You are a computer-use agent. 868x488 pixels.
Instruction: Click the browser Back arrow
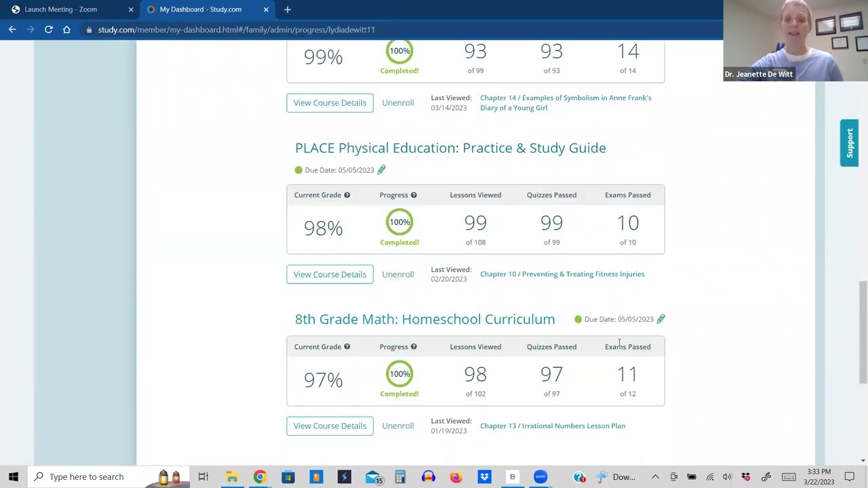coord(12,29)
